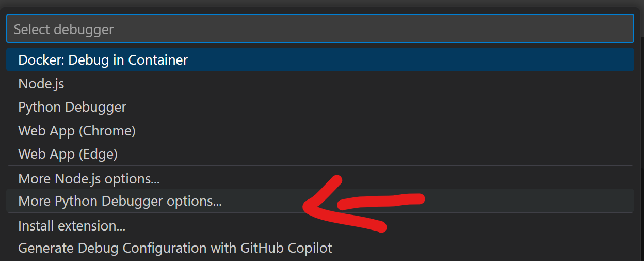Viewport: 644px width, 261px height.
Task: Install a new debugger extension
Action: coord(72,226)
